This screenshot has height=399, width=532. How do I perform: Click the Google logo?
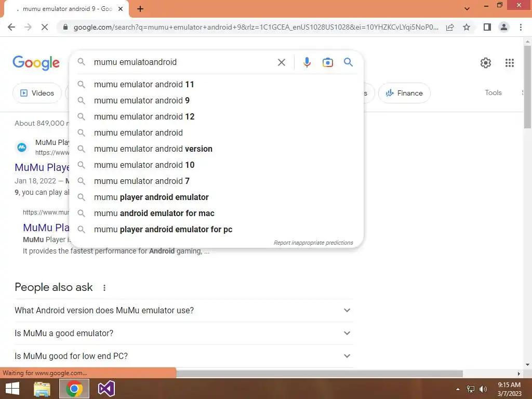tap(36, 63)
